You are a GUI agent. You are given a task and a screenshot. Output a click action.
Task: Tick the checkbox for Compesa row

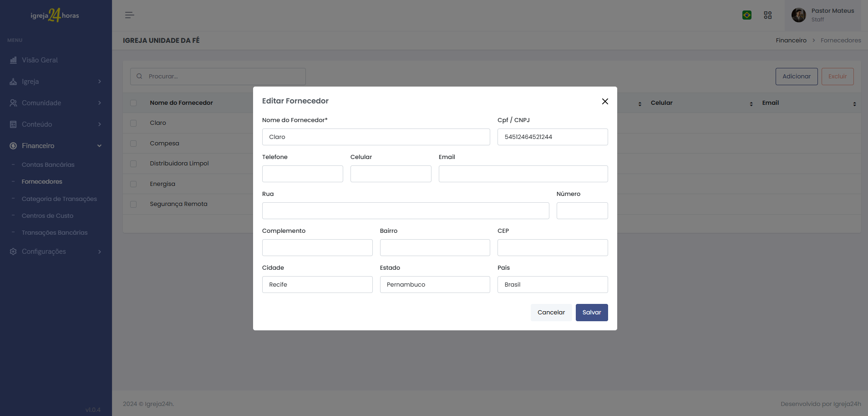click(x=133, y=144)
